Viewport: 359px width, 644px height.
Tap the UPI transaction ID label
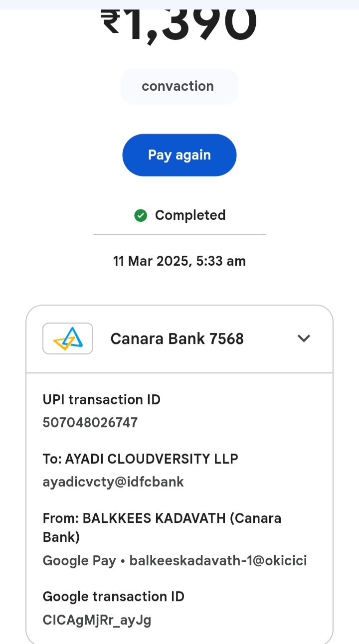tap(102, 400)
